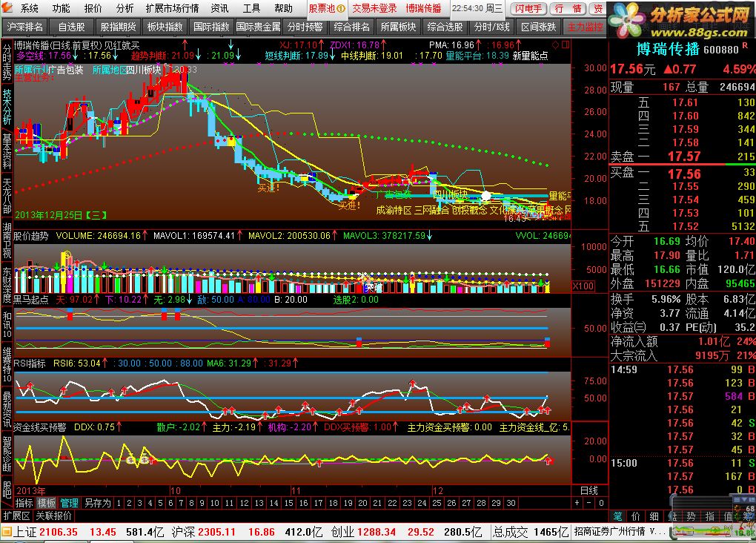The image size is (756, 543).
Task: Open 区间涨跌 from the toolbar
Action: (539, 27)
